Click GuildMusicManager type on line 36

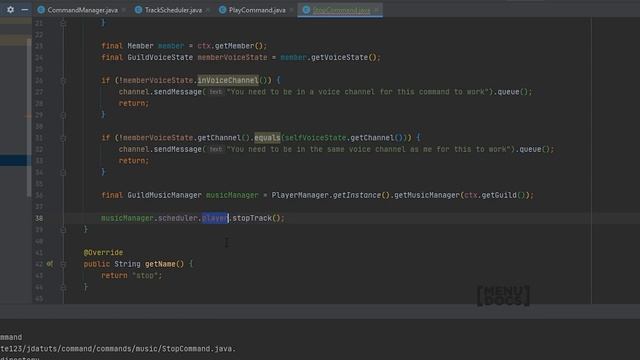tap(164, 196)
